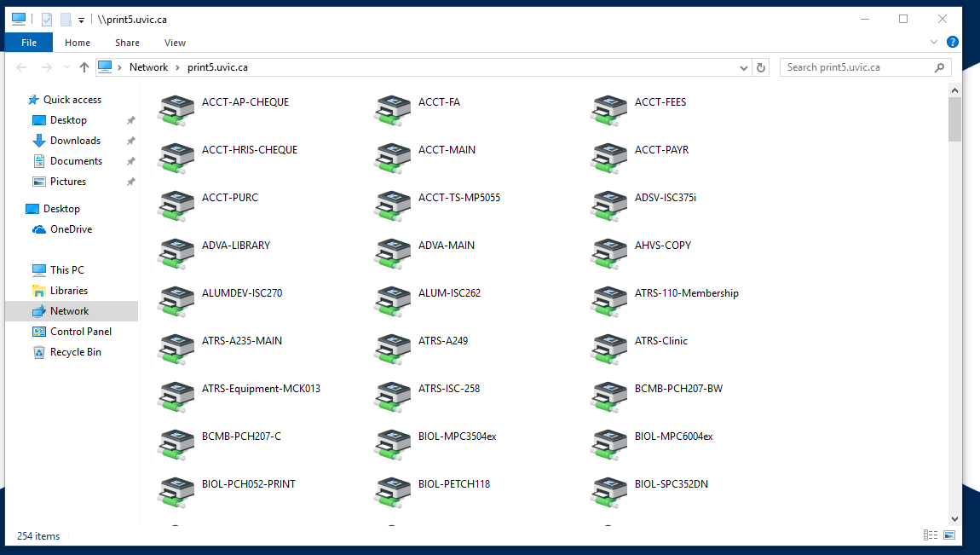The height and width of the screenshot is (555, 980).
Task: Switch to the Home ribbon tab
Action: point(78,43)
